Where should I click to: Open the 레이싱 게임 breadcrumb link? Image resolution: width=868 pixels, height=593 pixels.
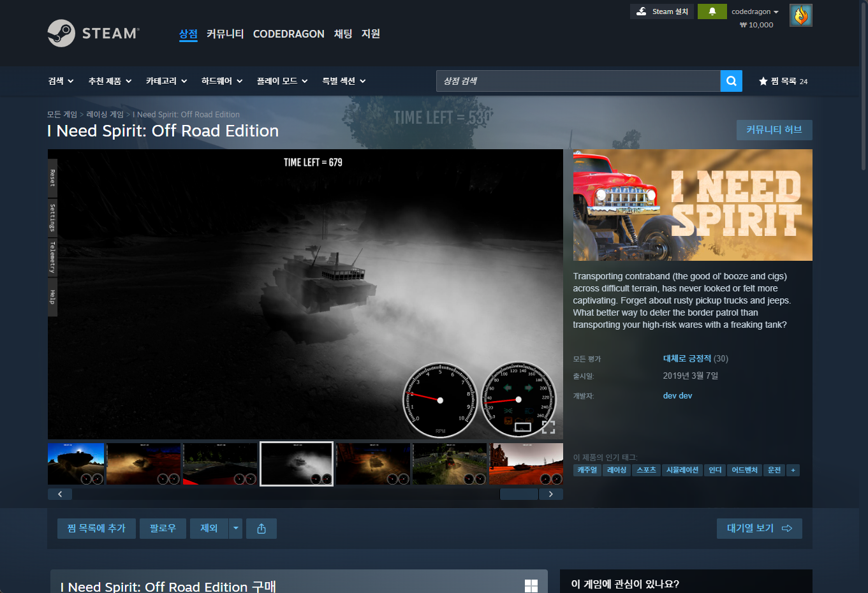(105, 115)
